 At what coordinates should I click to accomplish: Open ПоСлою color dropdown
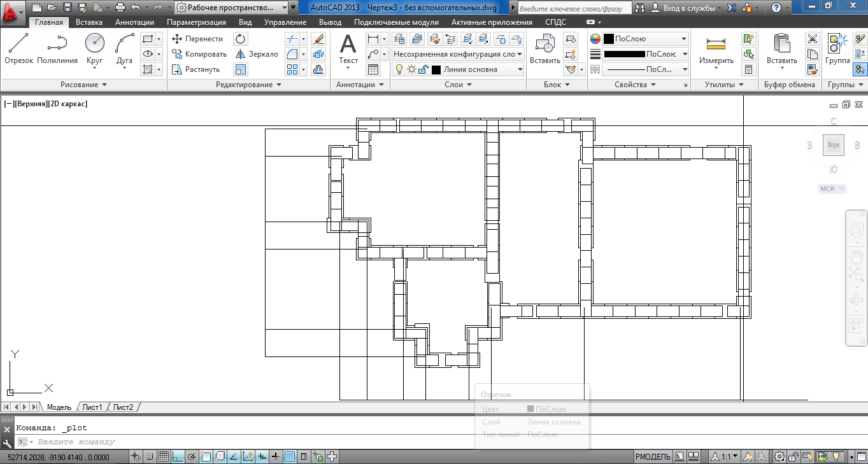pyautogui.click(x=646, y=39)
